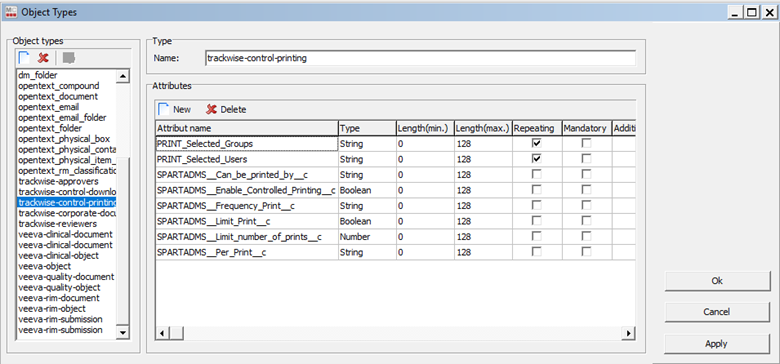Click the gray icon in Object types toolbar

69,58
